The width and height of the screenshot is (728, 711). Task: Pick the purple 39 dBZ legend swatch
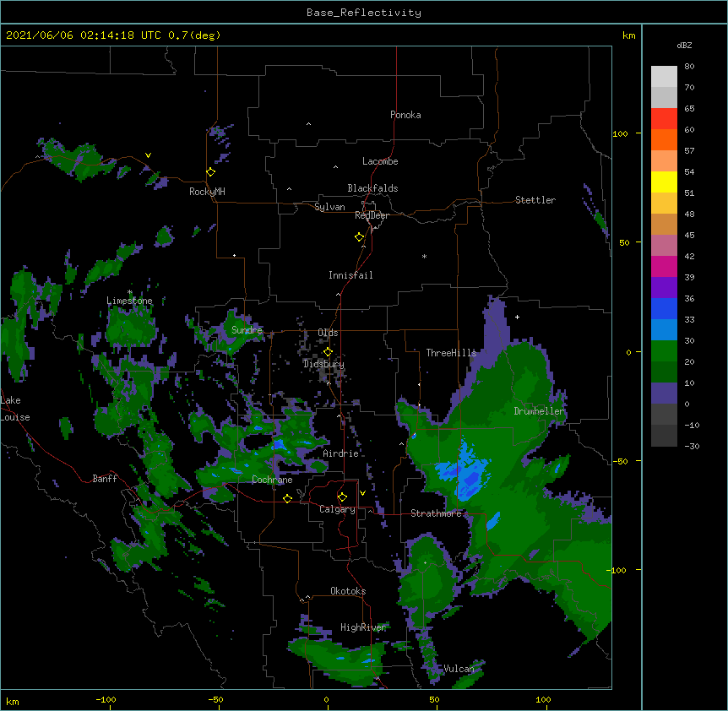664,287
